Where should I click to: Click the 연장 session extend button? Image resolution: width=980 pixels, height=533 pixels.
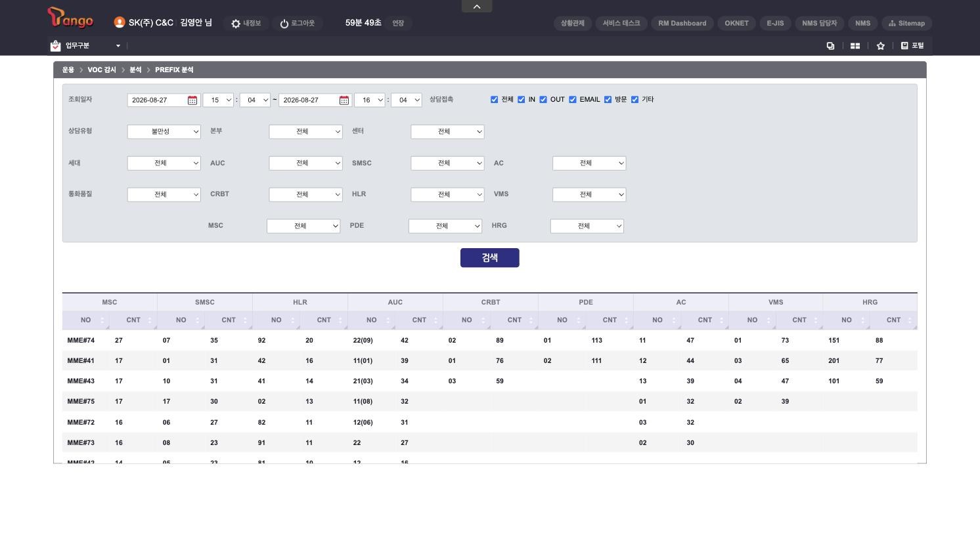[398, 23]
